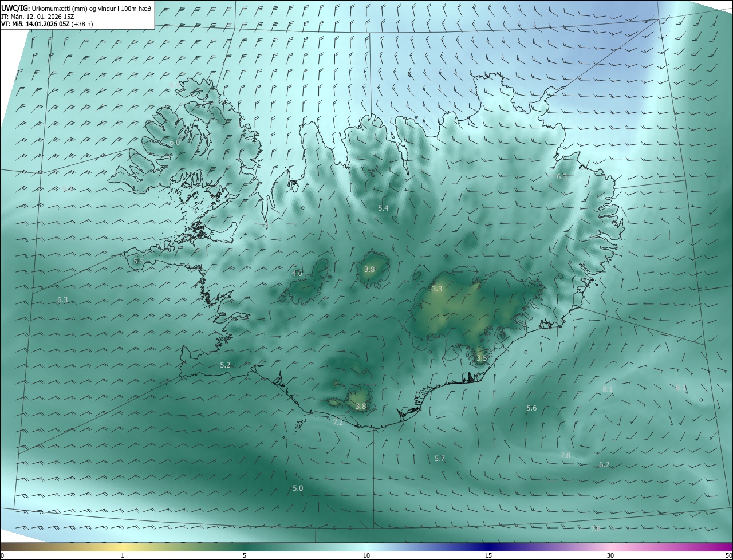Click the colour scale tick label 15

488,555
